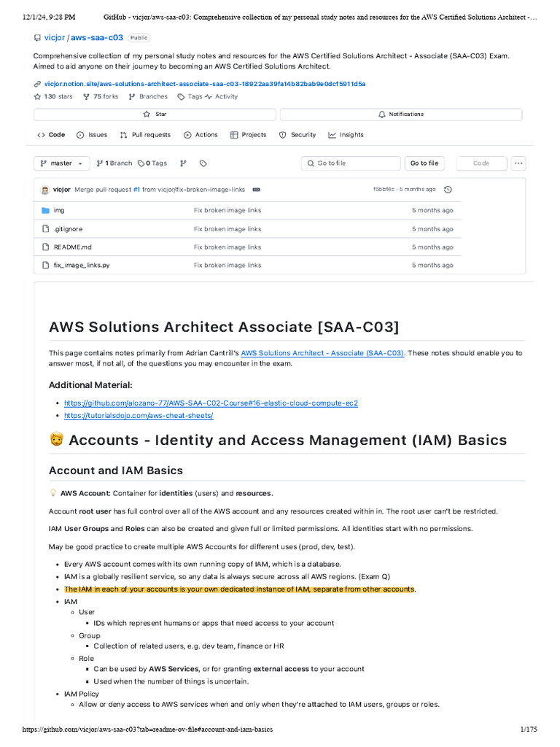
Task: Open README.md row's Fix broken image links commit
Action: tap(227, 247)
